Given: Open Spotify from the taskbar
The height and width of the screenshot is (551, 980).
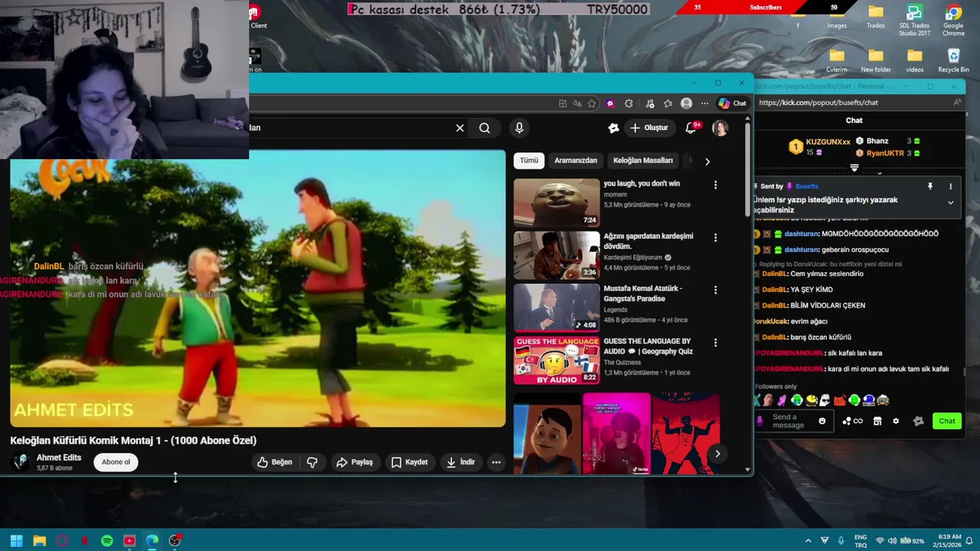Looking at the screenshot, I should click(107, 541).
